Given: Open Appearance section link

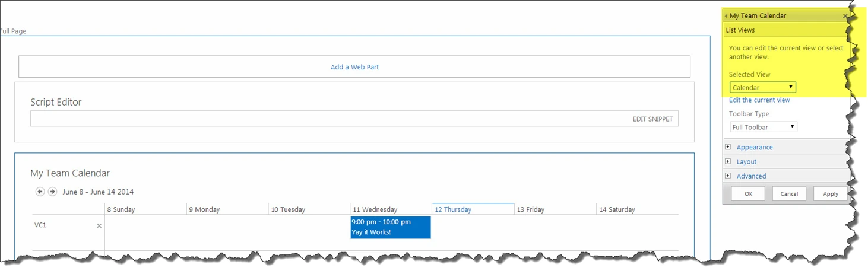Looking at the screenshot, I should pyautogui.click(x=755, y=147).
